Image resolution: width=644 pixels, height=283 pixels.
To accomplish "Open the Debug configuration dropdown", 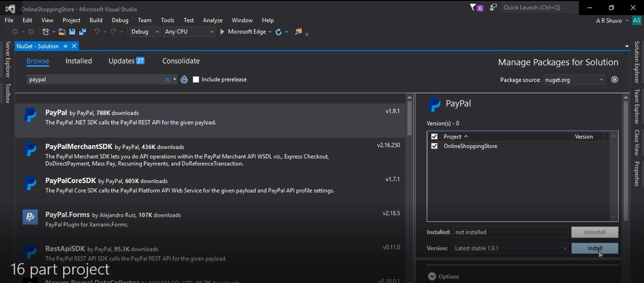I will pyautogui.click(x=145, y=32).
